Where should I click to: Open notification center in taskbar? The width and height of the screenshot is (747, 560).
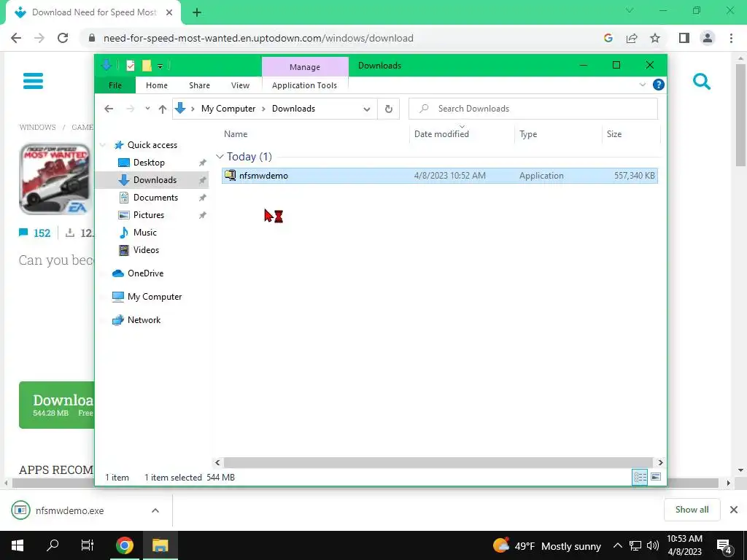click(724, 546)
